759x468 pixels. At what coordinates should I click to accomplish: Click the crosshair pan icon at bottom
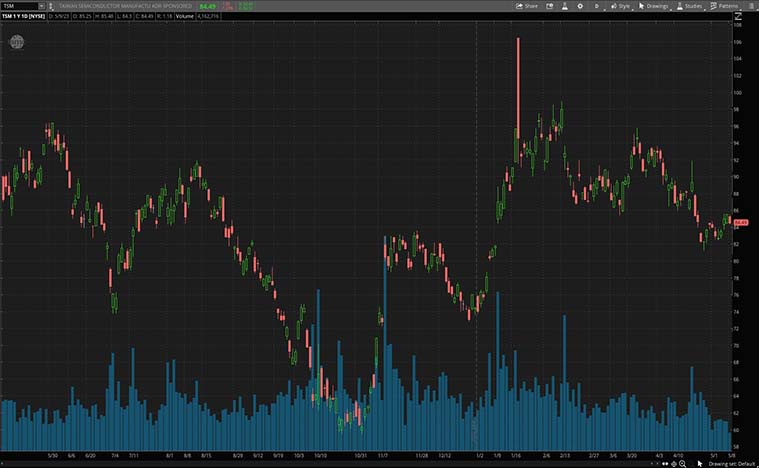tap(673, 464)
